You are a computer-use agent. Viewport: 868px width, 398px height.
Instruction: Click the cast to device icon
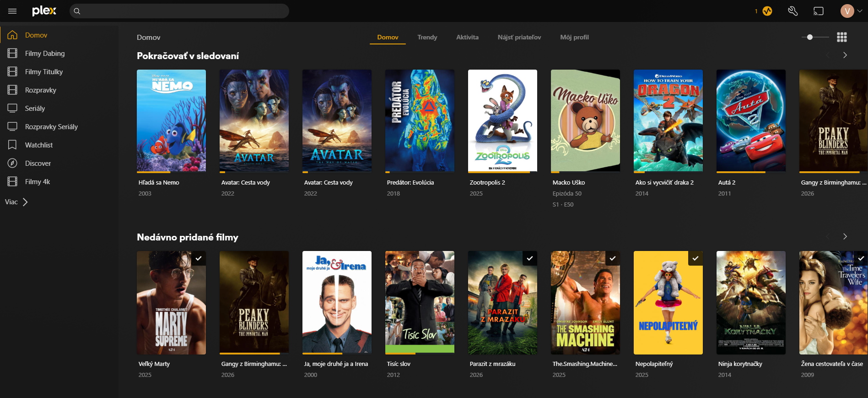point(819,11)
